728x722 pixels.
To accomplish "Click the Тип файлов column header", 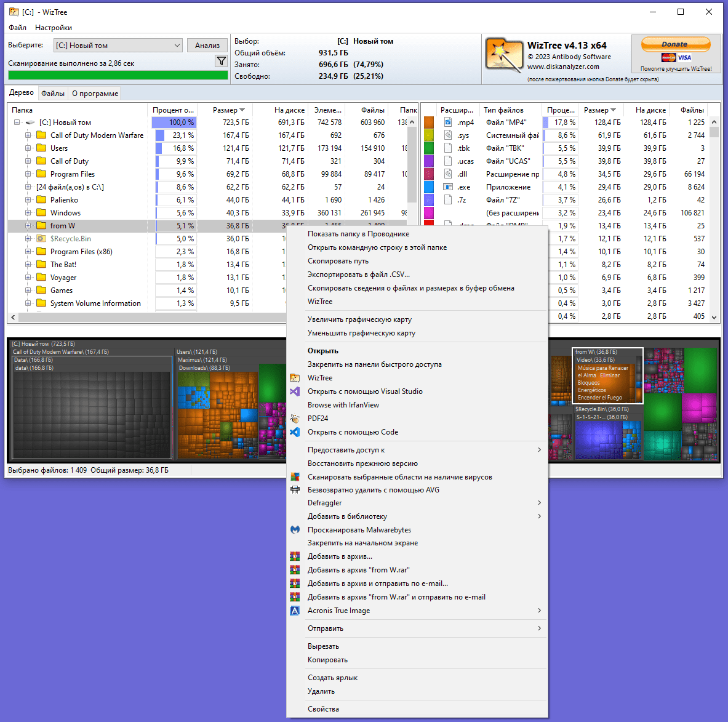I will click(x=510, y=110).
